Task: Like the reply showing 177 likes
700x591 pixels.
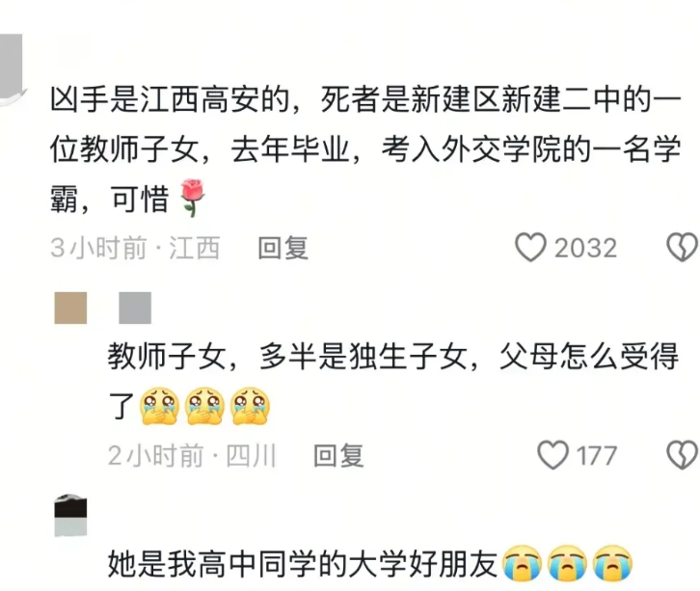Action: pos(552,455)
